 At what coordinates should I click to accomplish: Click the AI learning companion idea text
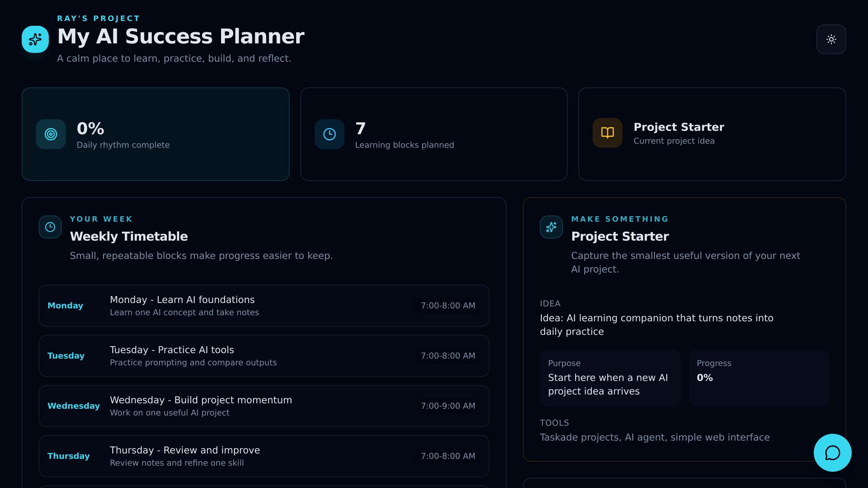point(656,325)
